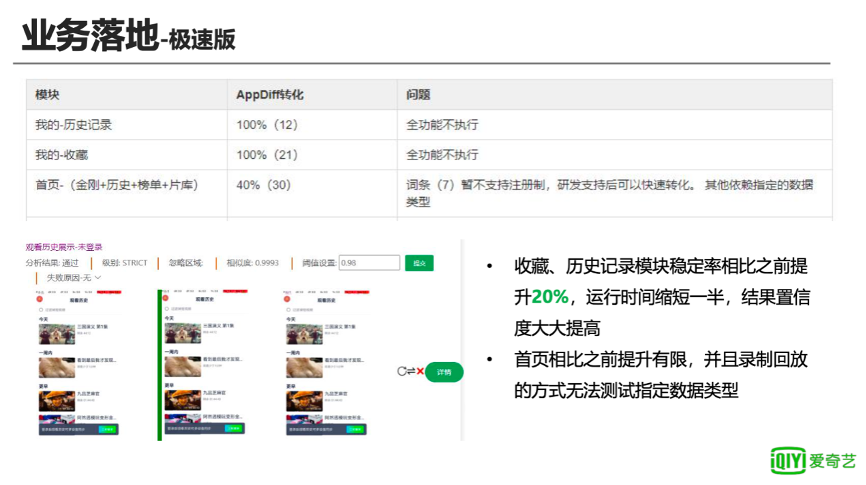Screen dimensions: 866x485
Task: Click the swap arrows icon beside 详情
Action: (x=411, y=371)
